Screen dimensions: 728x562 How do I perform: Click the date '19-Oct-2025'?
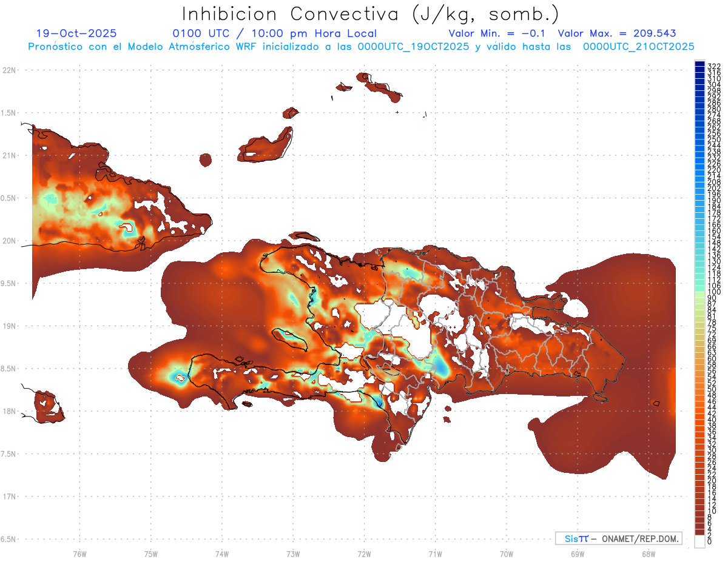[x=76, y=34]
